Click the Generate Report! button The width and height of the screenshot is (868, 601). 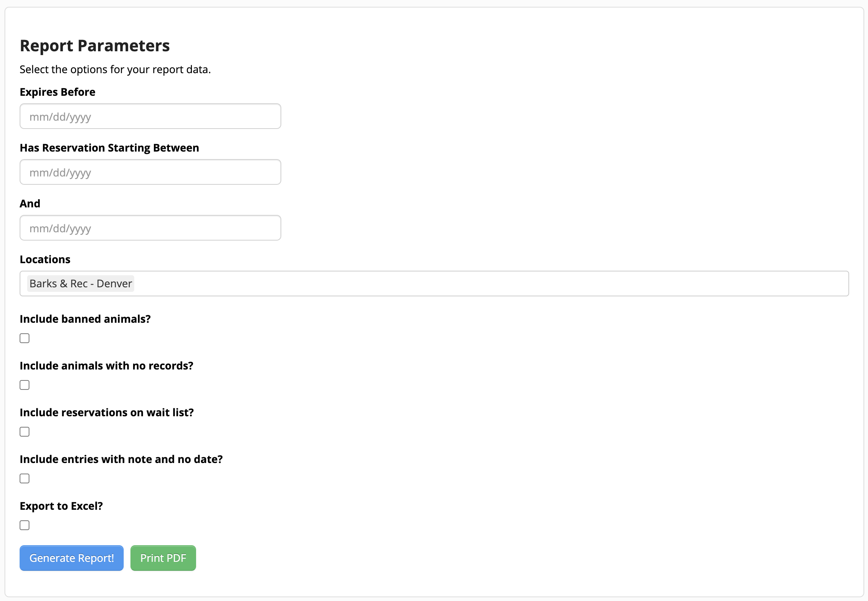tap(72, 558)
